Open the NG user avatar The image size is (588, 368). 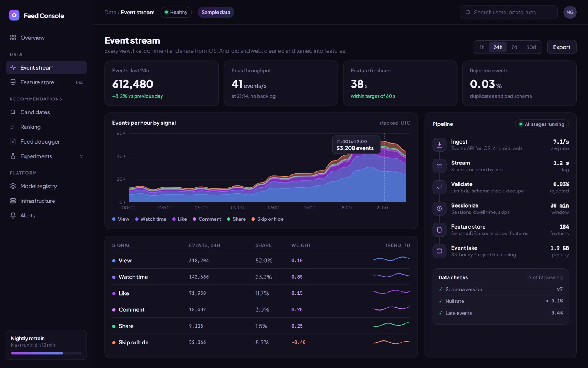[570, 12]
